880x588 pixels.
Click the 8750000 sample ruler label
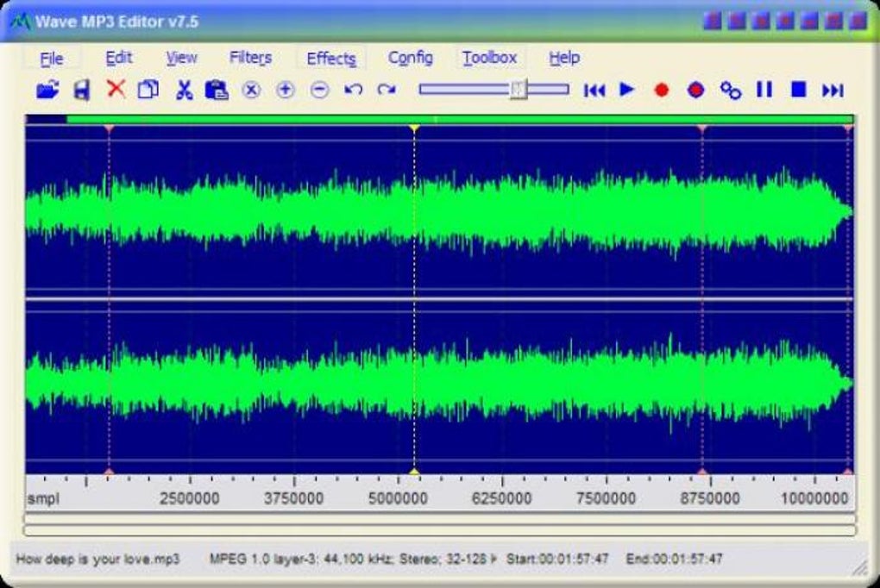pos(710,498)
